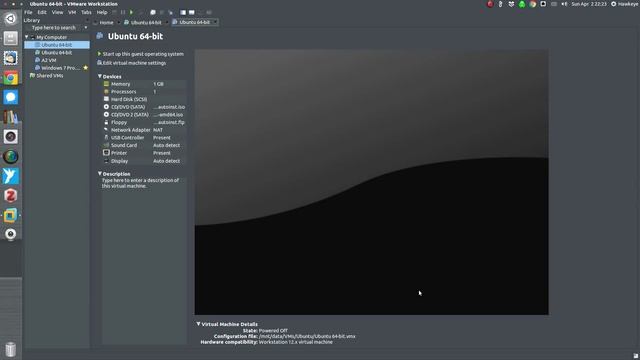Open the VM menu
Image resolution: width=640 pixels, height=360 pixels.
(x=72, y=12)
